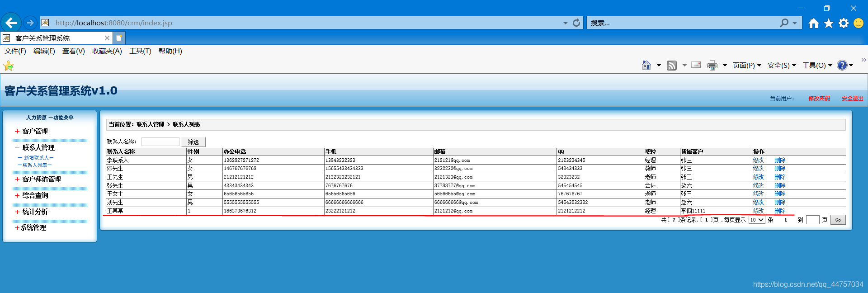
Task: Refresh the page with the reload icon
Action: 576,23
